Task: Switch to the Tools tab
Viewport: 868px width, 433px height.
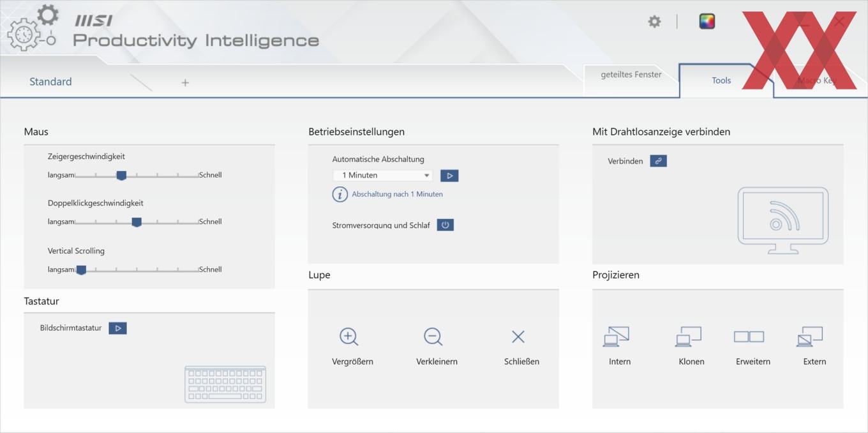Action: [x=721, y=80]
